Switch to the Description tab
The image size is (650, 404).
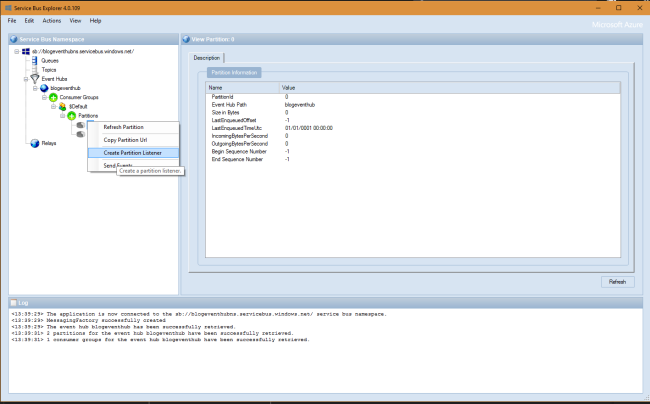tap(206, 58)
